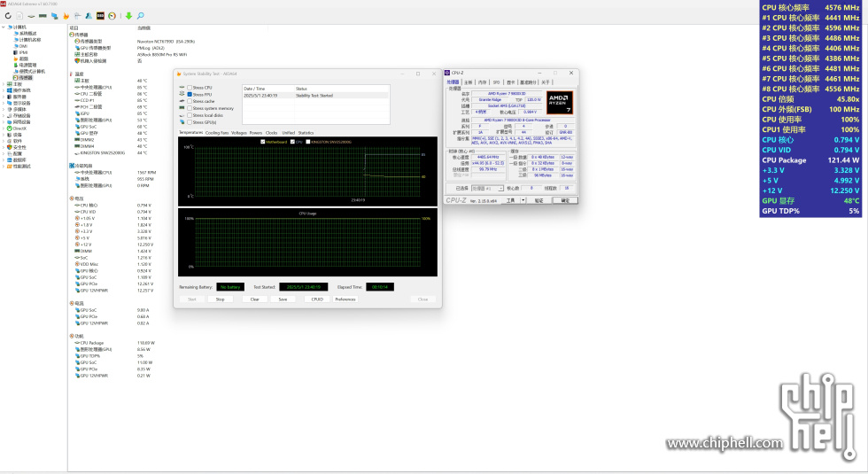Switch to the Statistics tab
Viewport: 868px width, 474px height.
pyautogui.click(x=306, y=133)
